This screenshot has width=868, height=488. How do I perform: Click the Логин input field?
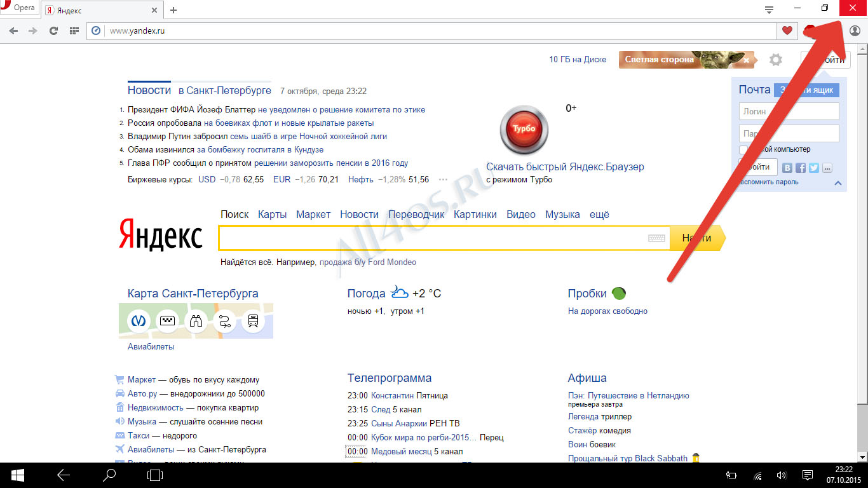789,111
